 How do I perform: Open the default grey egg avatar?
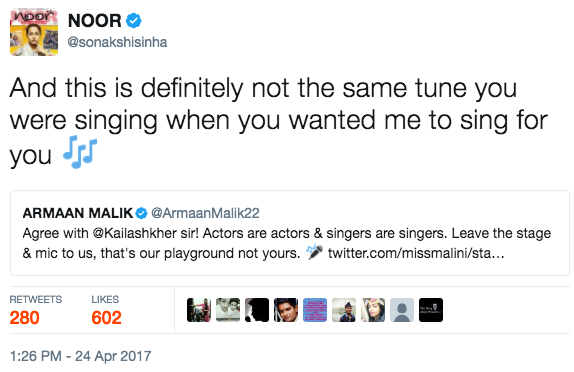402,310
